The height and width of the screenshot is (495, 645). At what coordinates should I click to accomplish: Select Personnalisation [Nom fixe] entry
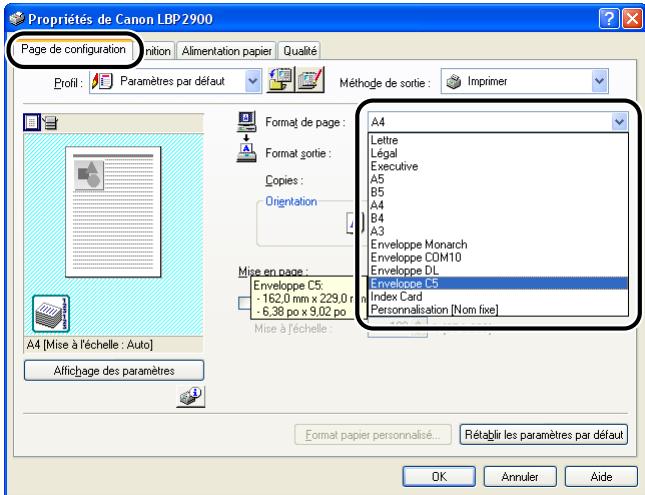click(498, 309)
